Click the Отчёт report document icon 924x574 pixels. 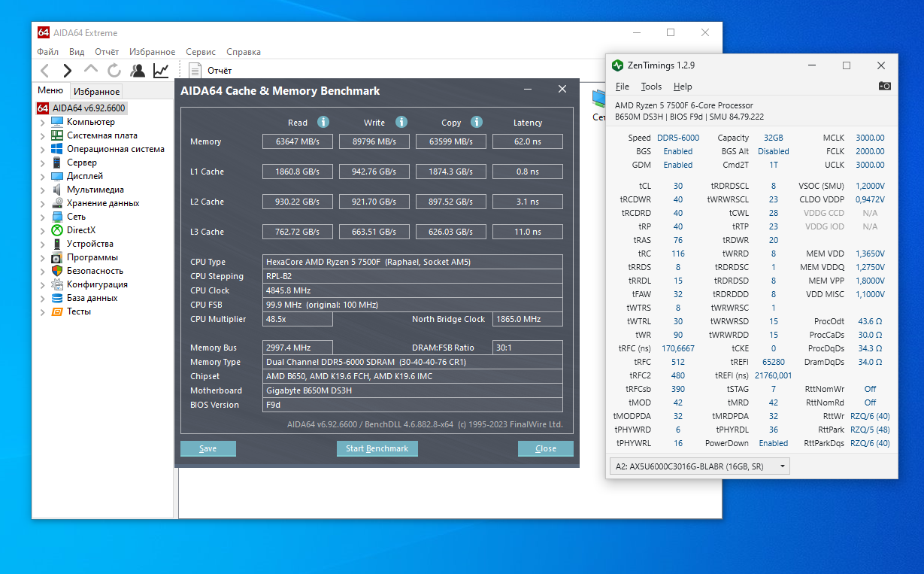195,71
